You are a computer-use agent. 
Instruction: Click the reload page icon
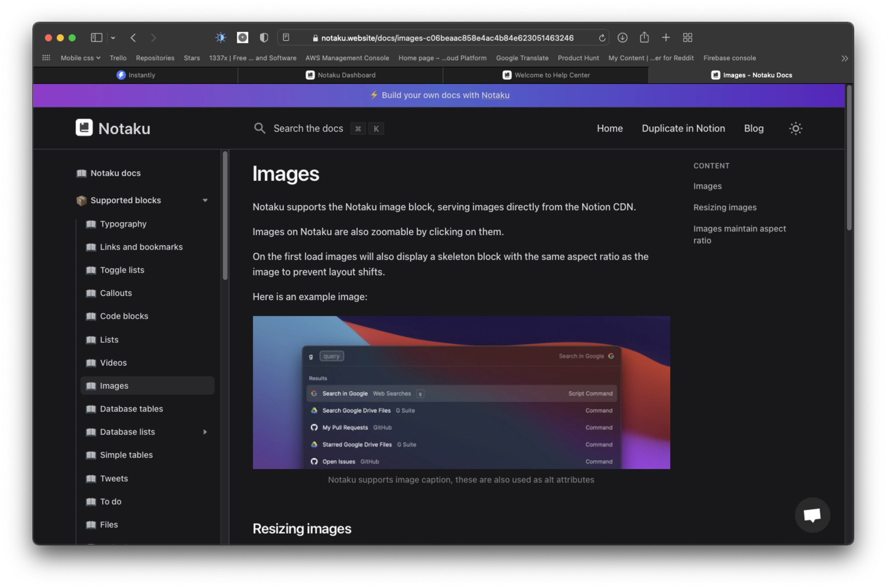coord(602,38)
